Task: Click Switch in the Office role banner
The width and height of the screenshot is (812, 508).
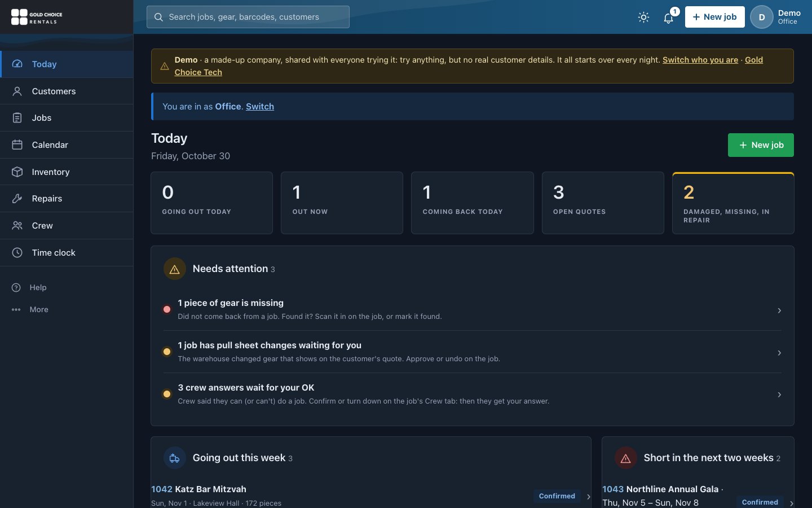Action: click(x=260, y=106)
